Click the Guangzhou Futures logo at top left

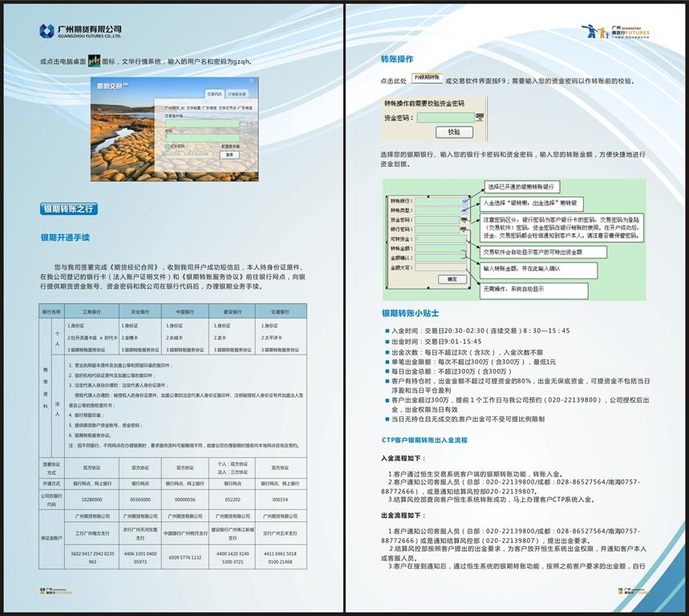point(80,31)
